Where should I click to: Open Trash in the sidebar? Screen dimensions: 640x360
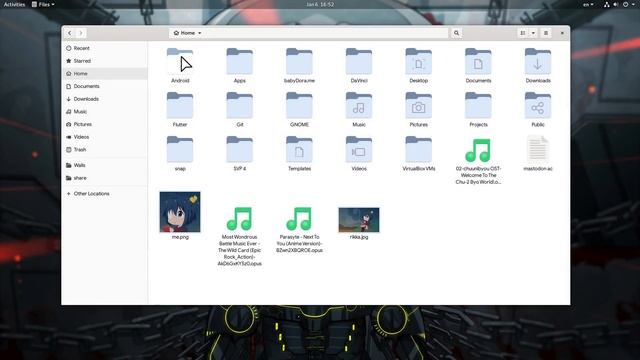tap(104, 149)
